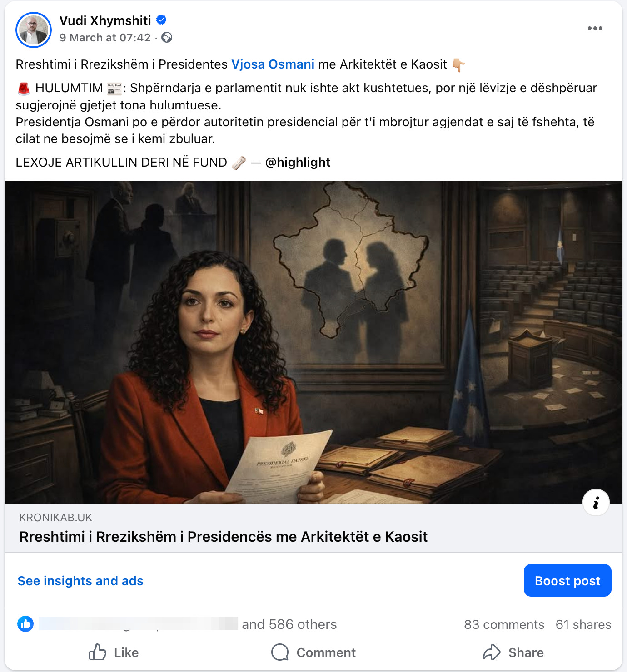Click the Boost post button
The height and width of the screenshot is (672, 627).
click(x=567, y=580)
